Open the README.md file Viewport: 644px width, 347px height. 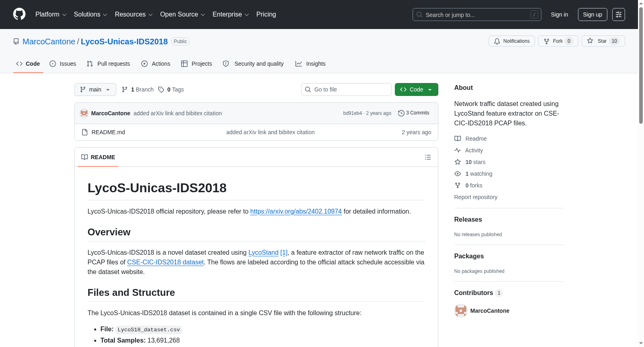(108, 132)
